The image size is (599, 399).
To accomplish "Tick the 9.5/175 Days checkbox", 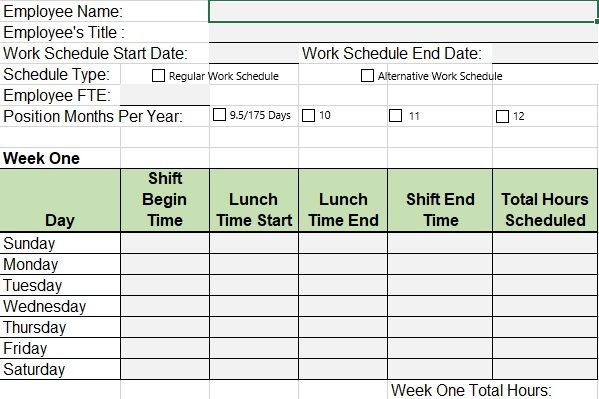I will [219, 115].
